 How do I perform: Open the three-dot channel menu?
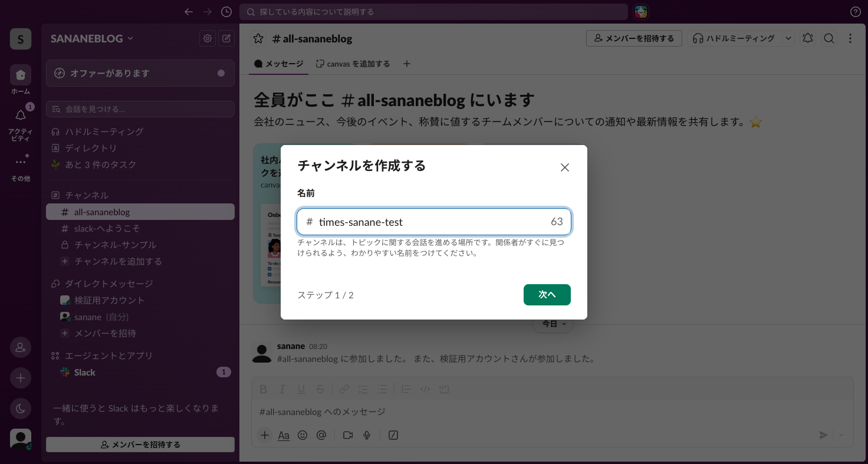(850, 38)
